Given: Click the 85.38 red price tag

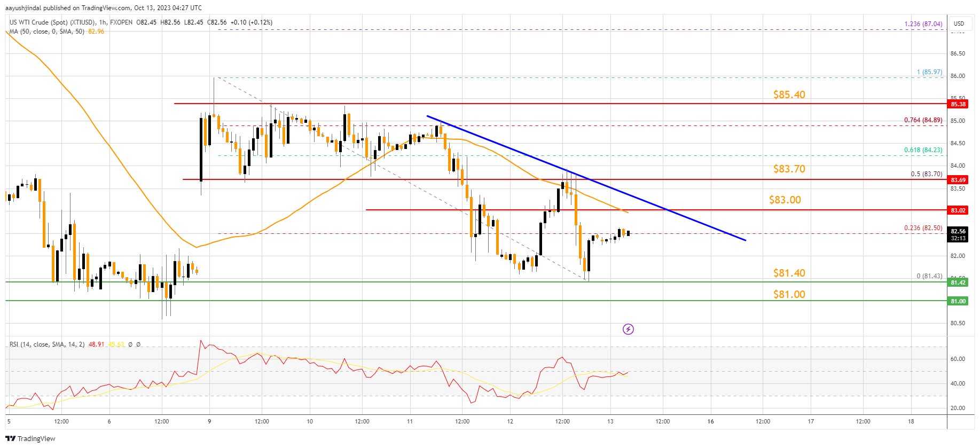Looking at the screenshot, I should [x=958, y=104].
